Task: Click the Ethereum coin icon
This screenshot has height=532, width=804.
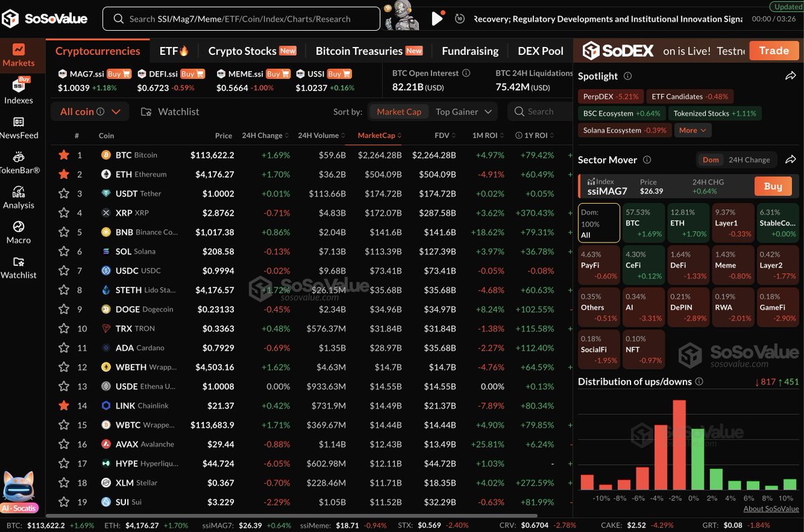Action: pyautogui.click(x=105, y=174)
